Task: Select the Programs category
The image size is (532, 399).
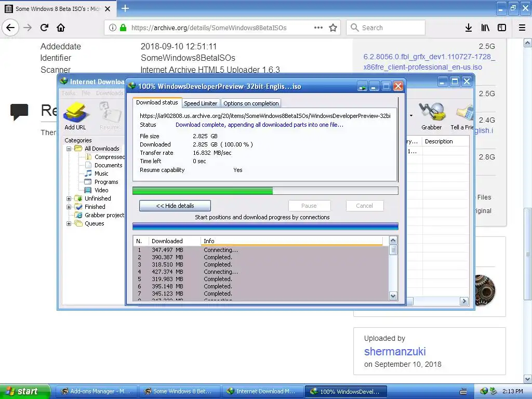Action: tap(106, 182)
